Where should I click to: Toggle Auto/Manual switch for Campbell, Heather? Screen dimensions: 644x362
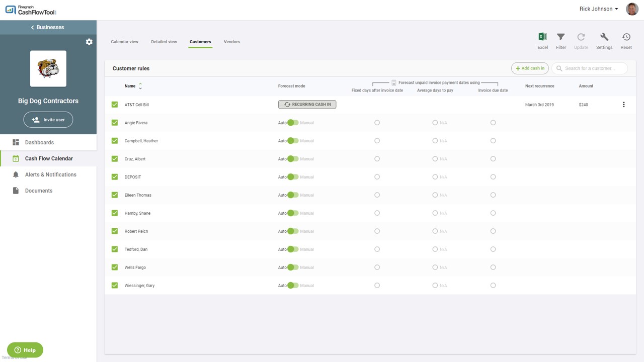coord(293,141)
